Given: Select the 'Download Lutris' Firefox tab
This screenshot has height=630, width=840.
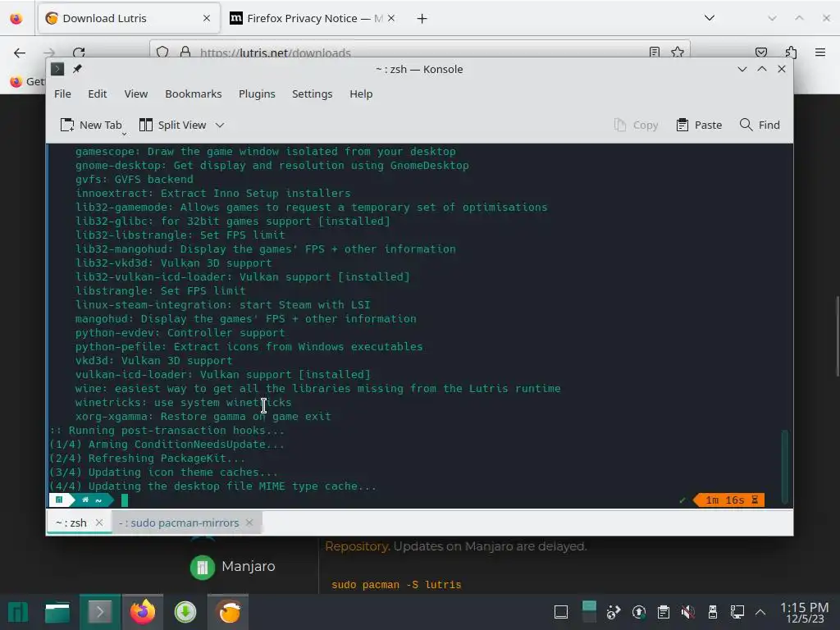Looking at the screenshot, I should coord(129,18).
